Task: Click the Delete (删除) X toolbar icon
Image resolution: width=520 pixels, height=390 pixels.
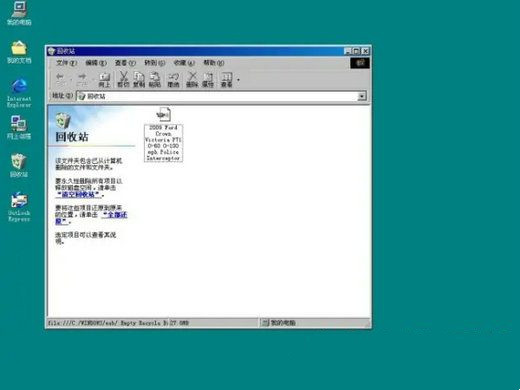Action: pos(192,80)
